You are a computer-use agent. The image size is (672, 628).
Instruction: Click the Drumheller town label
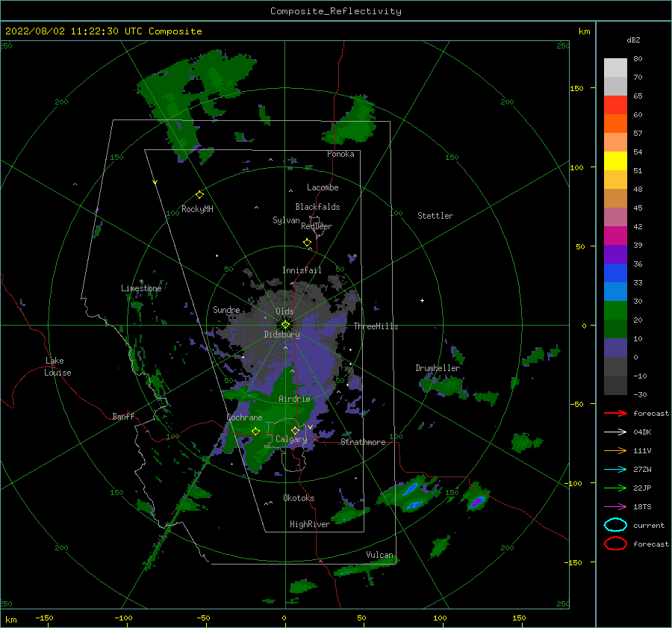[x=438, y=368]
